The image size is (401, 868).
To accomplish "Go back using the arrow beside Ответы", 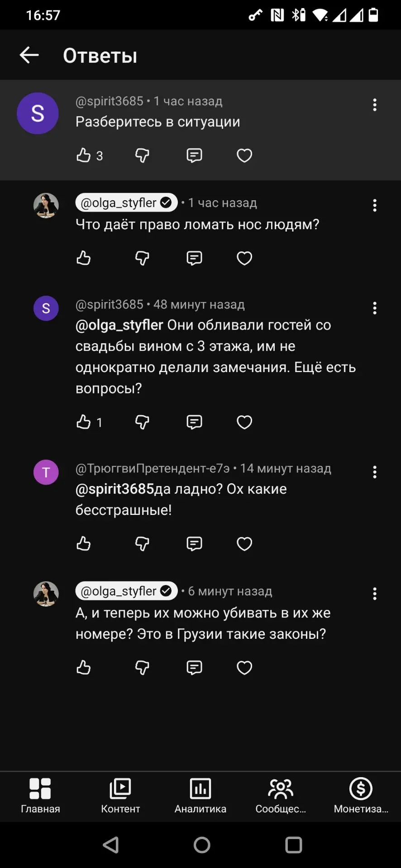I will (29, 55).
